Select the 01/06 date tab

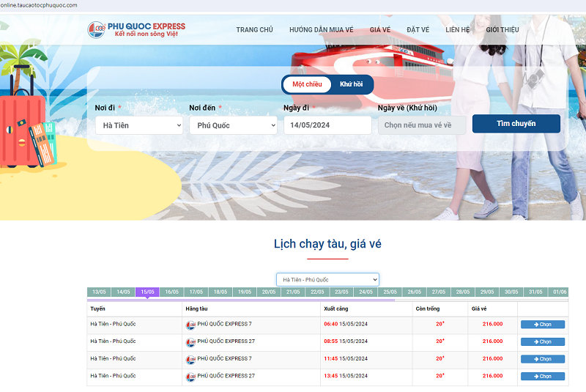[x=559, y=292]
